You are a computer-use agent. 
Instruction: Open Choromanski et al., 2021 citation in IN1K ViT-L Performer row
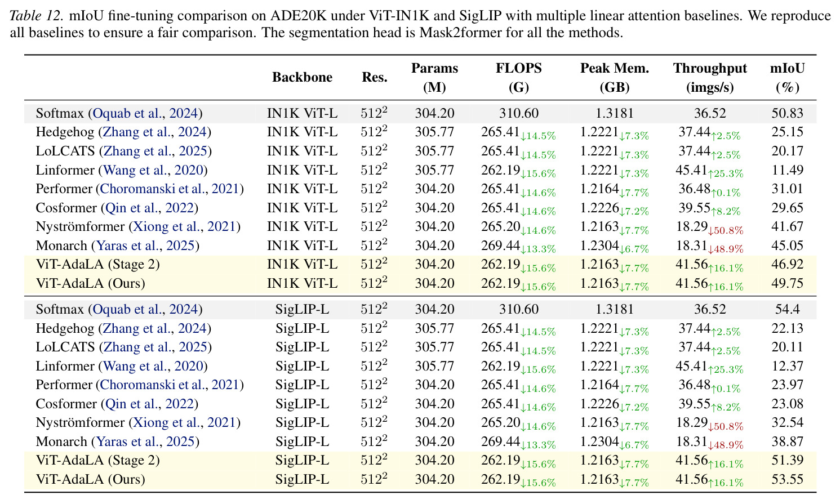(x=170, y=189)
